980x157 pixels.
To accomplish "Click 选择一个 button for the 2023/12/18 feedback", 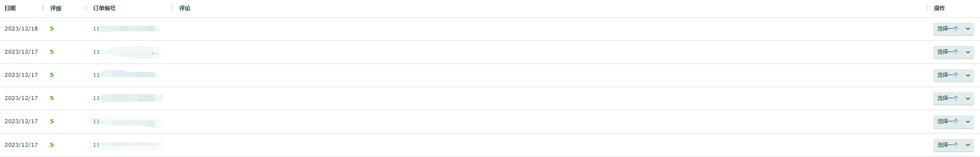I will pos(947,29).
